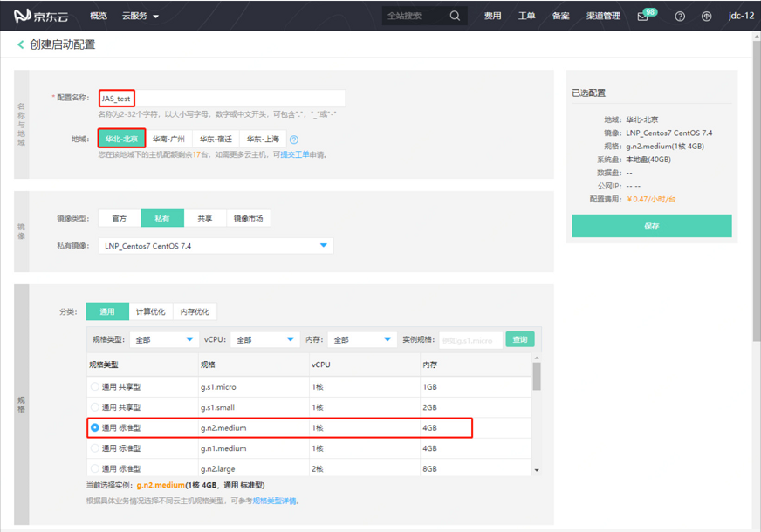Open the 工单 menu
The height and width of the screenshot is (532, 761).
tap(526, 16)
